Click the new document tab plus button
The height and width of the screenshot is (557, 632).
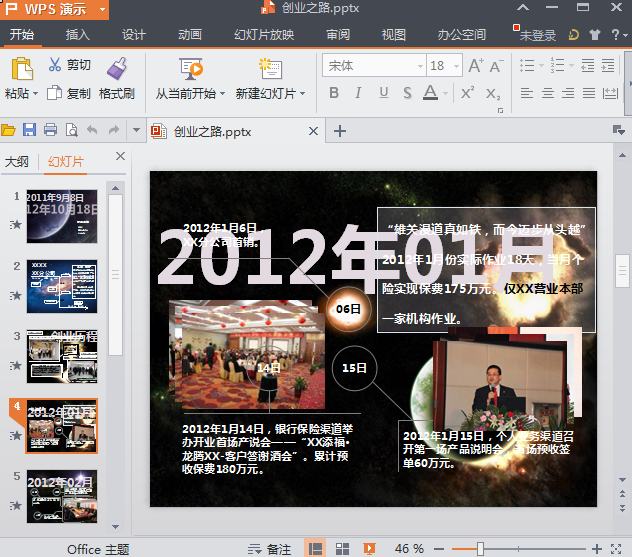click(x=340, y=131)
